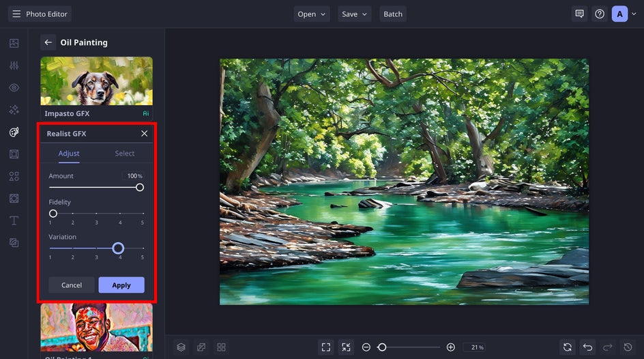Click the Fidelity slider handle
Screen dimensions: 644x359
(53, 214)
